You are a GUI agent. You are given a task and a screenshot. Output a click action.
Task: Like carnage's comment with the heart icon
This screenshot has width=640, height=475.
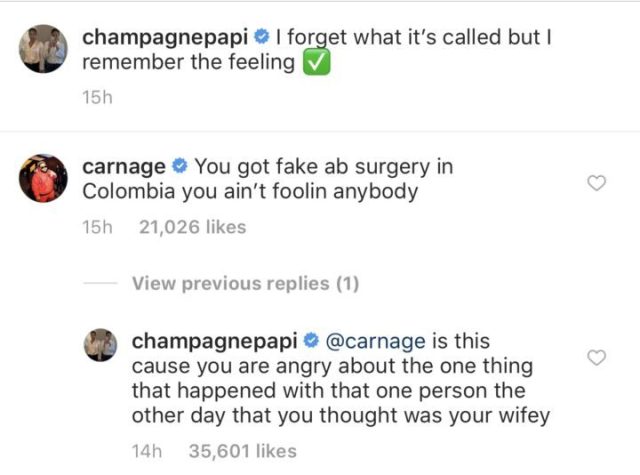tap(595, 182)
